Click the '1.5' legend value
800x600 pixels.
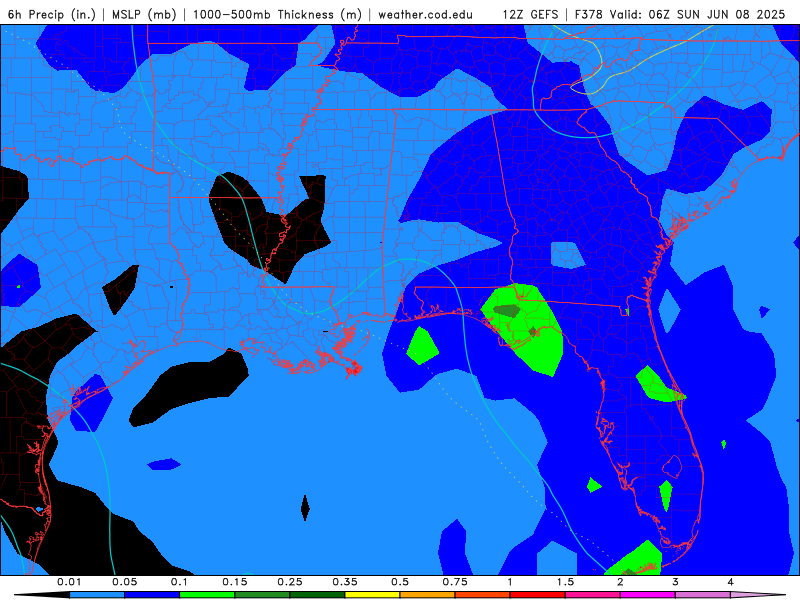click(565, 582)
